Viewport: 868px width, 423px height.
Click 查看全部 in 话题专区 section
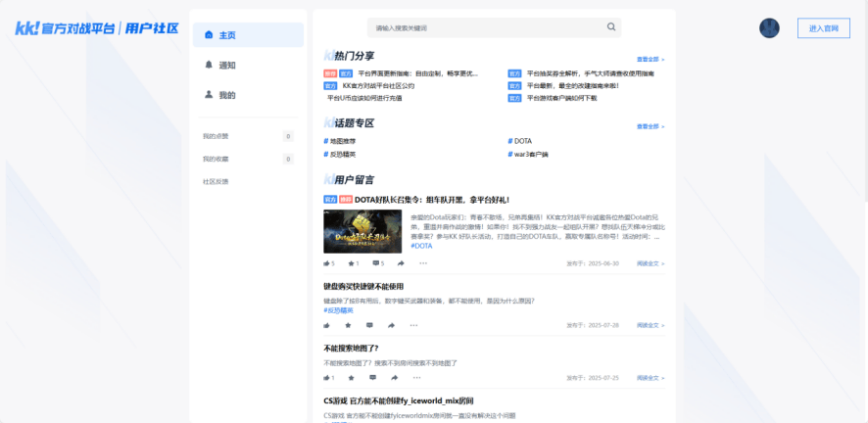point(651,126)
